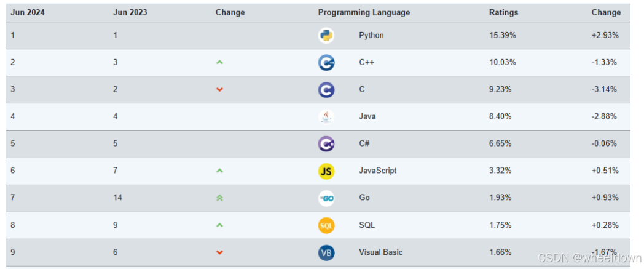644x269 pixels.
Task: Click the red down arrow in C row
Action: (219, 90)
